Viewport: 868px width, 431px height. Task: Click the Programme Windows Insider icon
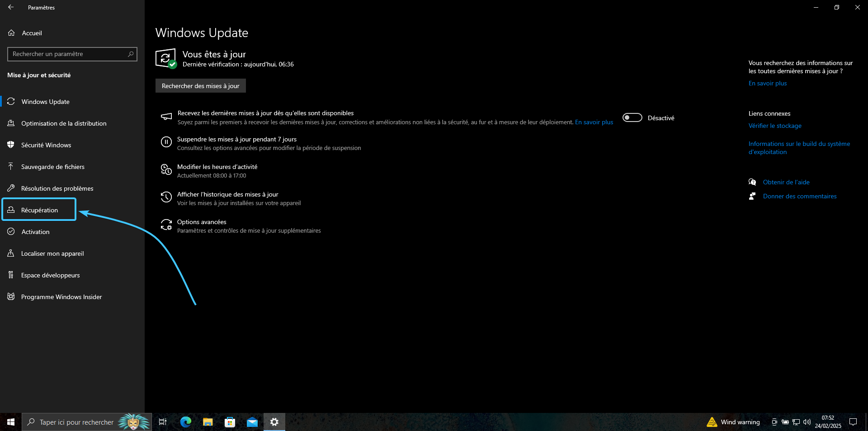pyautogui.click(x=11, y=297)
